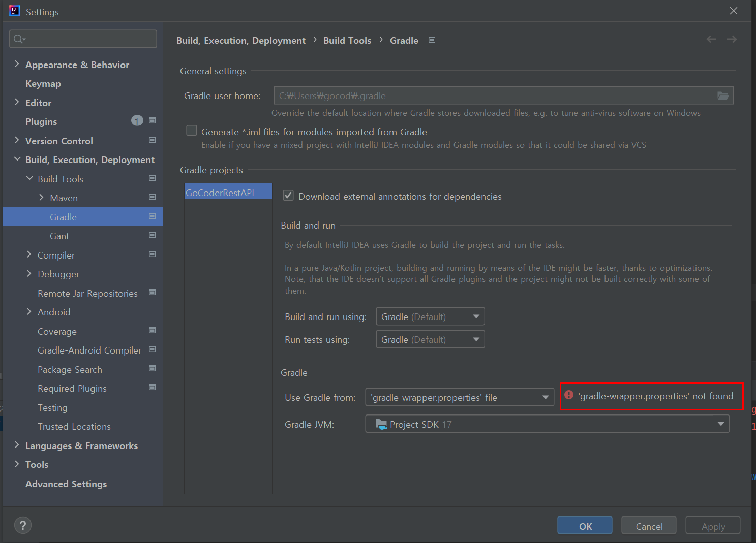Expand the Editor settings section
The width and height of the screenshot is (756, 543).
click(17, 102)
